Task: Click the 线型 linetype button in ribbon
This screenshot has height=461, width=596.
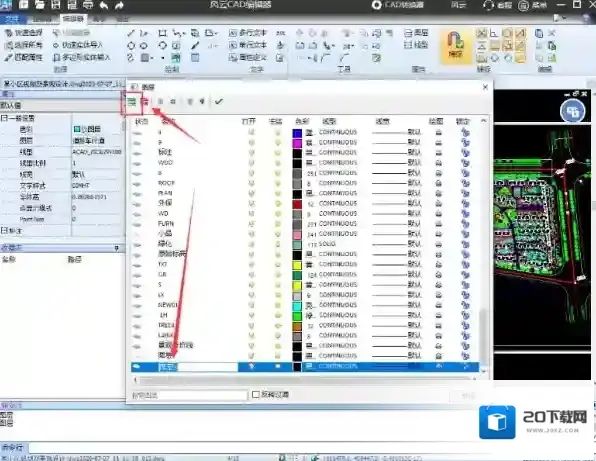Action: click(x=416, y=45)
